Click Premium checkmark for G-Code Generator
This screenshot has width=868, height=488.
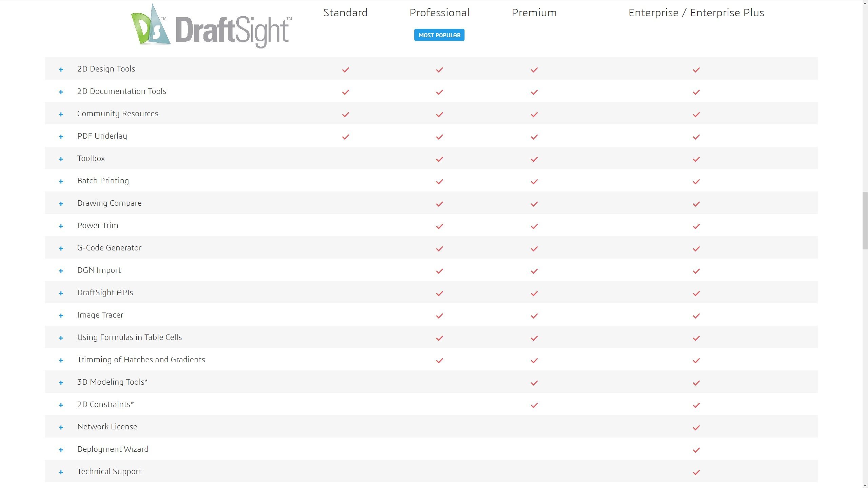[534, 249]
